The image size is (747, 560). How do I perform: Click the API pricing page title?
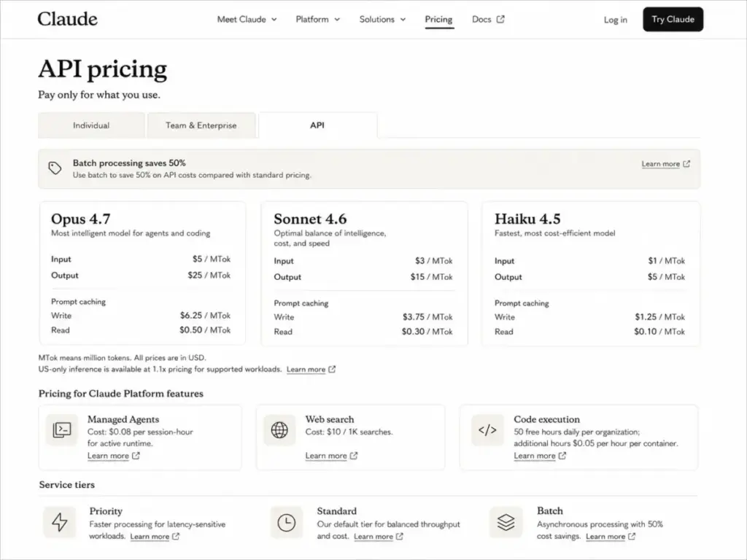tap(102, 69)
